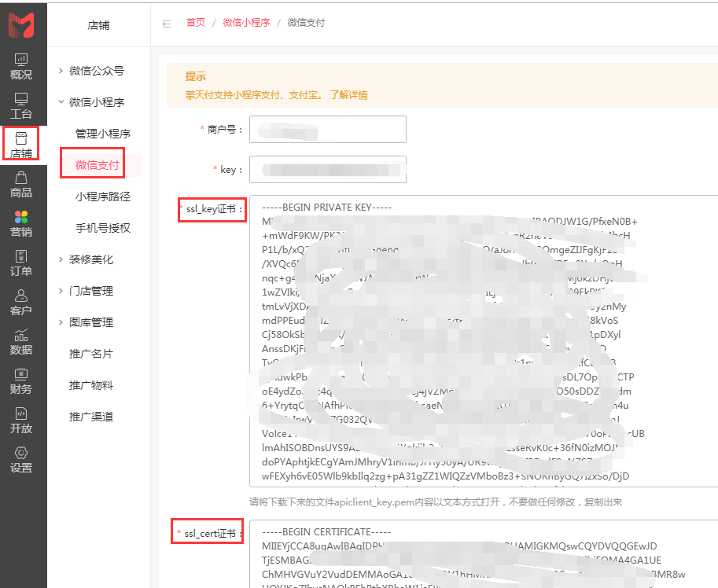Open the 商品 products sidebar icon
The image size is (718, 588).
coord(21,185)
